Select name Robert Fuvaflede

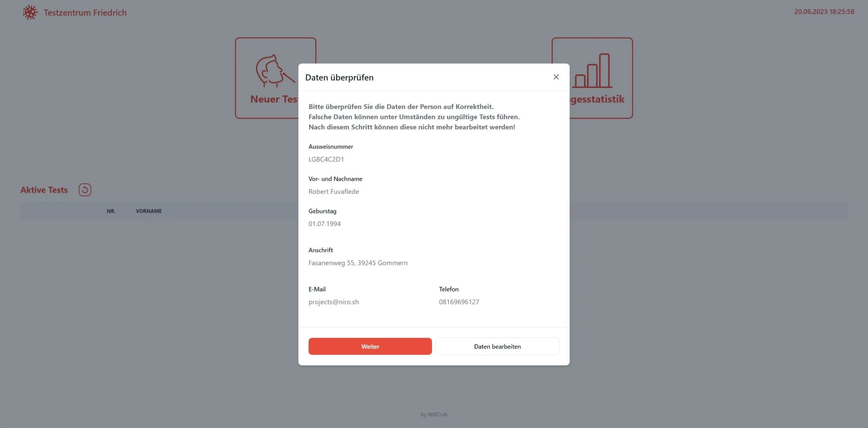[x=334, y=192]
